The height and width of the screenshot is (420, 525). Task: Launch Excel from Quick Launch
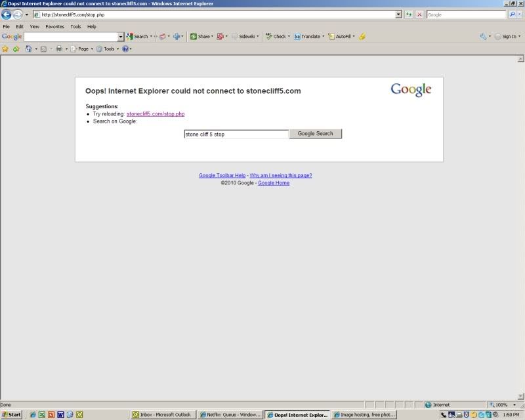click(42, 415)
